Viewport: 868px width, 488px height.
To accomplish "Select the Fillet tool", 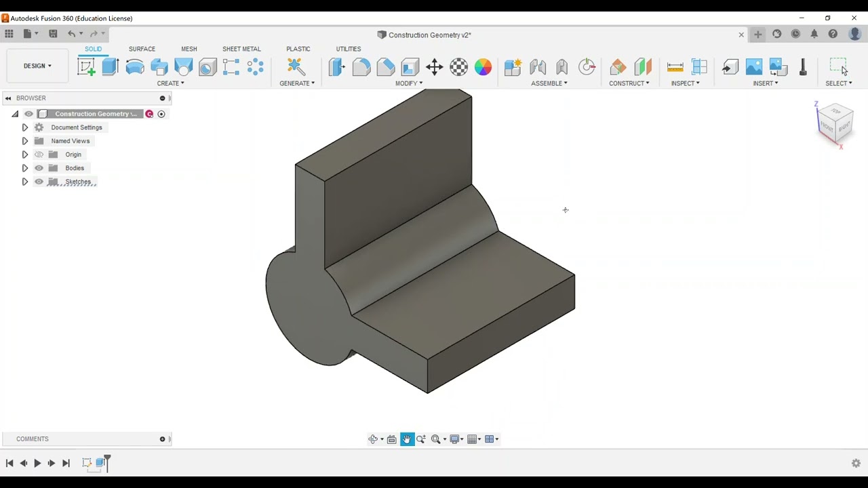I will tap(361, 66).
